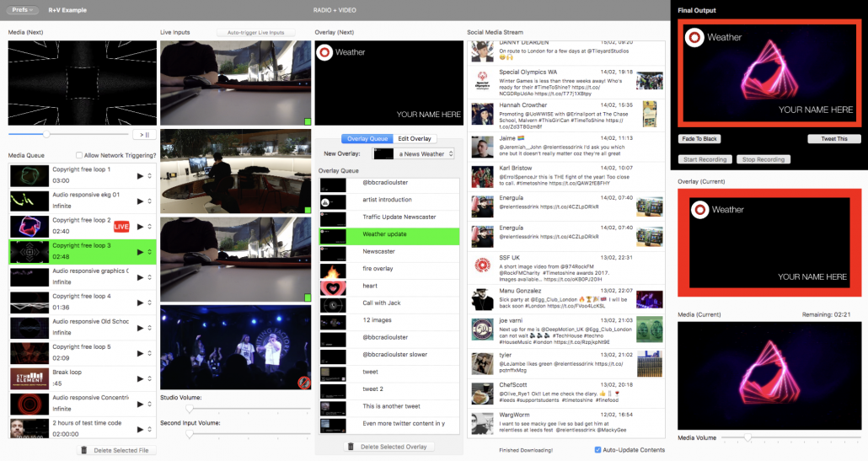Viewport: 868px width, 461px height.
Task: Play Copyright free loop 4 from the queue
Action: coord(140,303)
